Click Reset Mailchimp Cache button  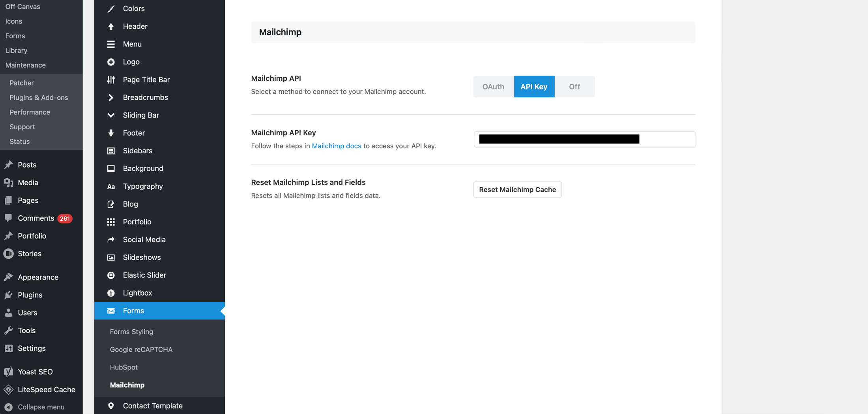tap(517, 190)
